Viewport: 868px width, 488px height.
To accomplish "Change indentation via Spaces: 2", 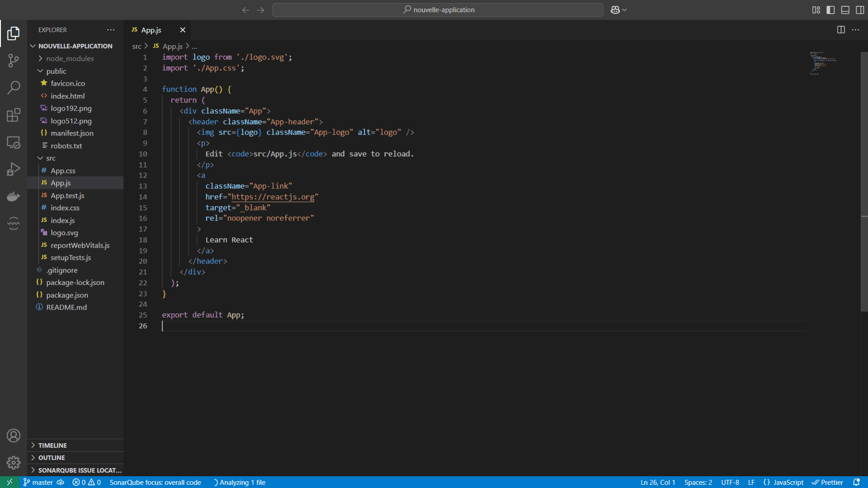I will [698, 482].
